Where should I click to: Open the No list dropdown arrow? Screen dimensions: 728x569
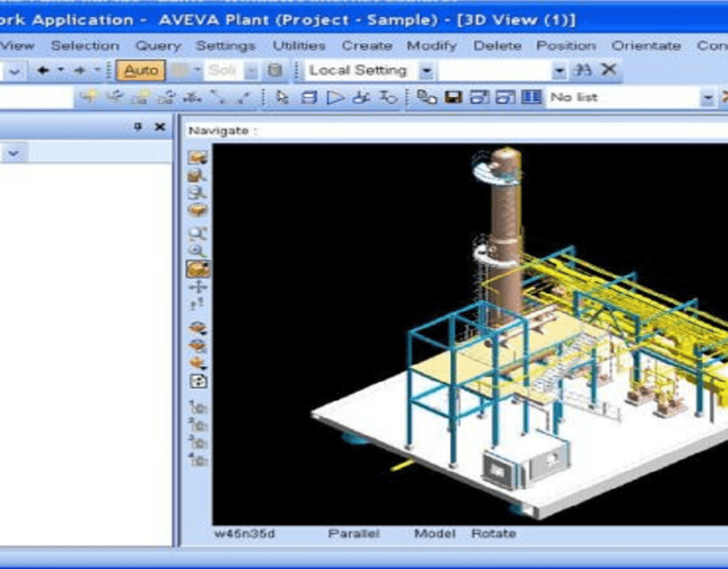(708, 98)
